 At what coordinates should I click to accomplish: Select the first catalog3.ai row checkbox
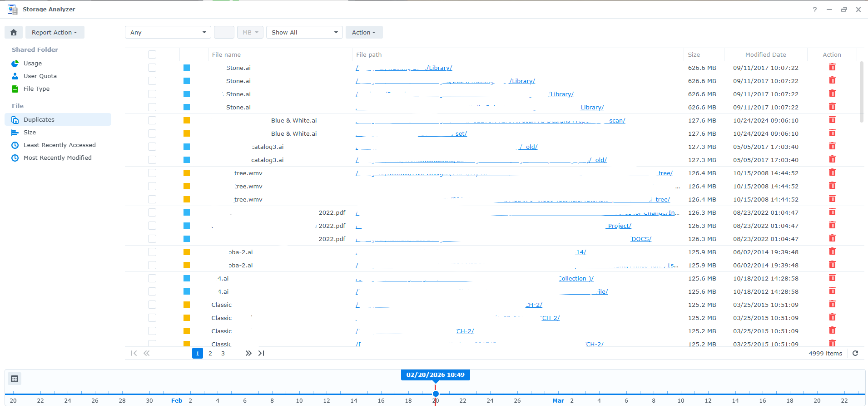tap(152, 147)
